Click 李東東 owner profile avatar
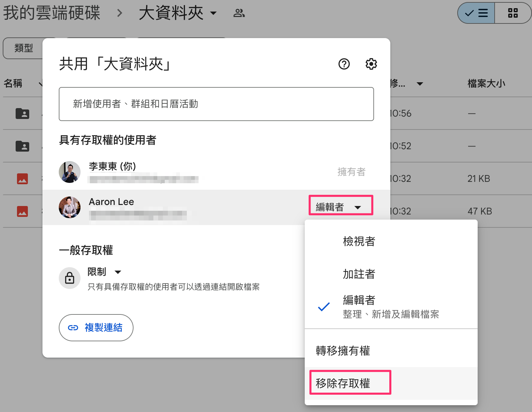 coord(70,172)
